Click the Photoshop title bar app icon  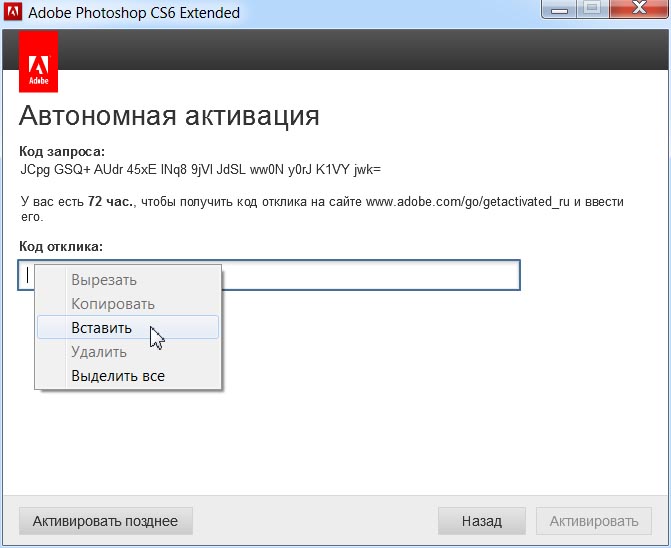[x=12, y=11]
